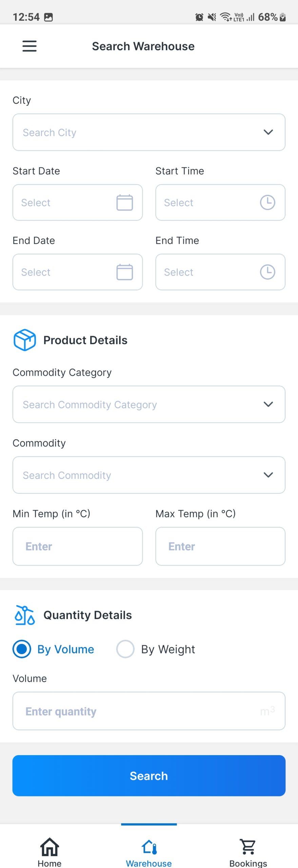Screen dimensions: 298x868
Task: Click the Product Details box icon
Action: pos(24,340)
